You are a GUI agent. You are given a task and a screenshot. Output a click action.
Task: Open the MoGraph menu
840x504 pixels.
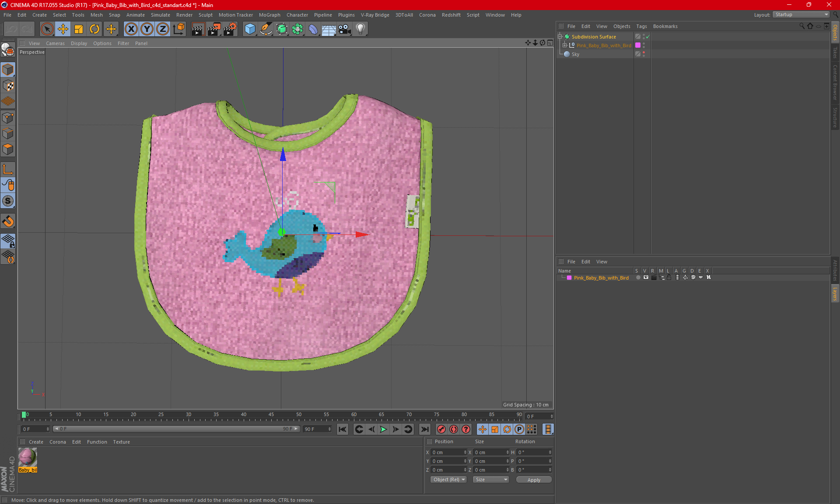click(x=269, y=15)
